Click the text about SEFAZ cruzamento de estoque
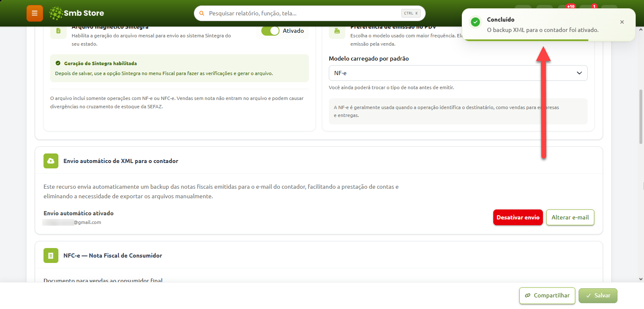644x309 pixels. coord(177,102)
